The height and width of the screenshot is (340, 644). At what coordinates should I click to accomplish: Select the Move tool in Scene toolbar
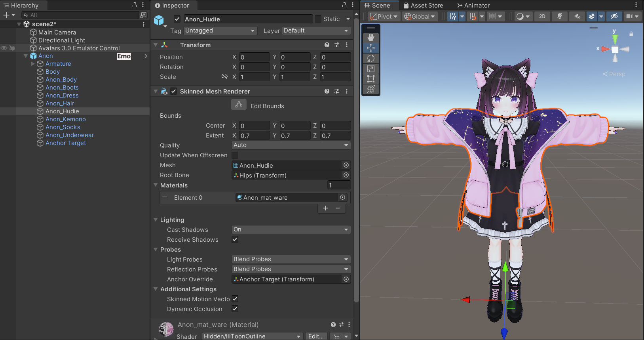pos(371,48)
